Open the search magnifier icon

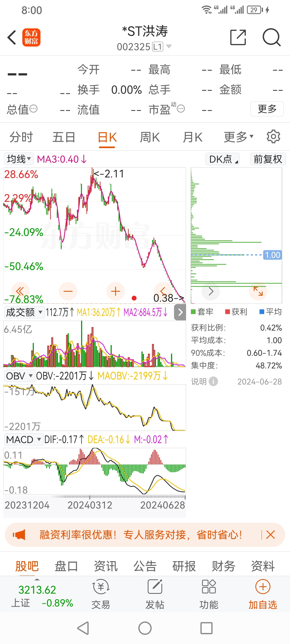click(x=271, y=37)
